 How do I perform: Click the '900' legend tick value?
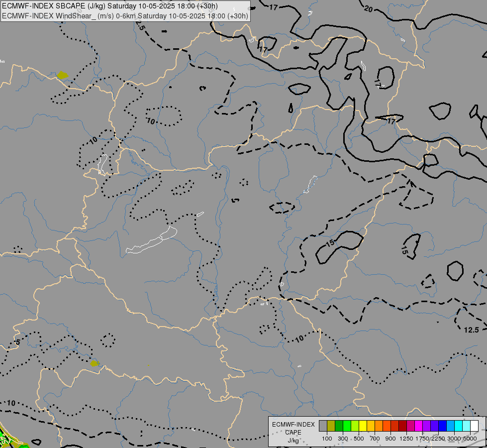pyautogui.click(x=390, y=439)
